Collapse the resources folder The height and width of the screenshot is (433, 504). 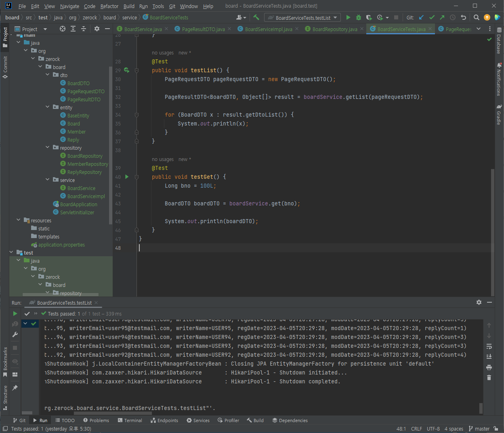19,220
